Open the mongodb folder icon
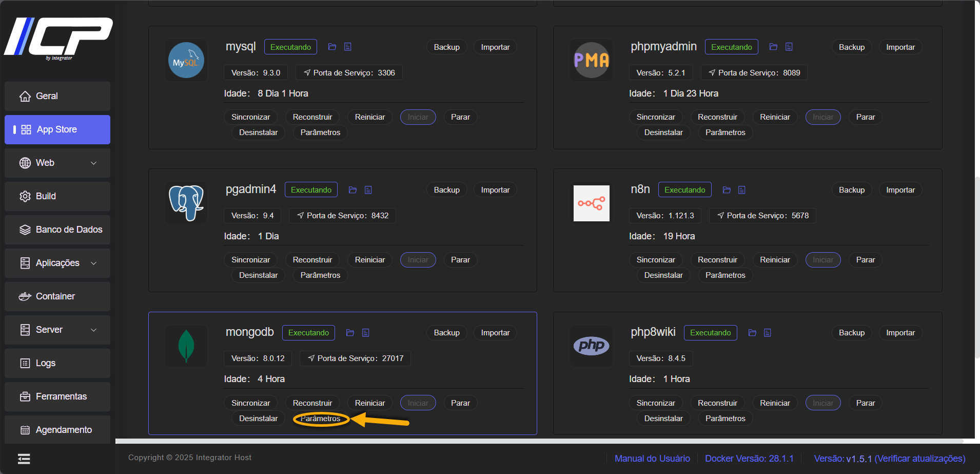Viewport: 980px width, 474px height. 350,332
